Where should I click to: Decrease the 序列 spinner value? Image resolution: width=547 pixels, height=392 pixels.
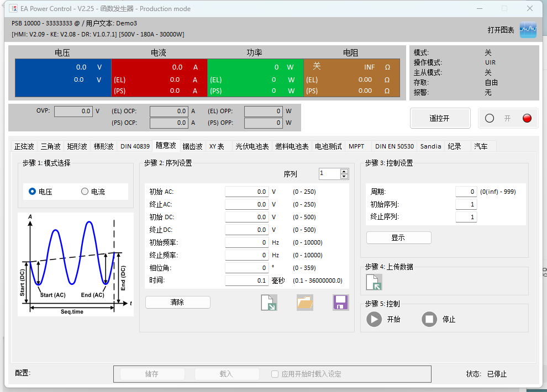click(344, 176)
